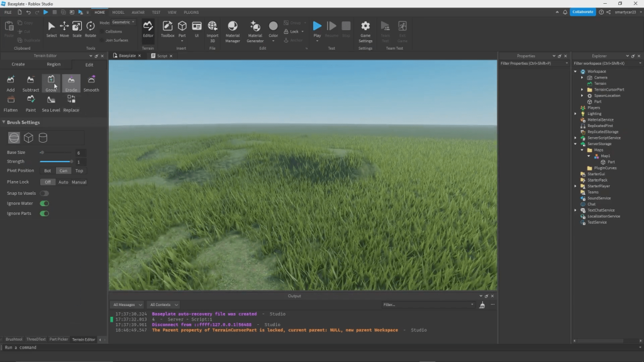
Task: Expand the Lighting tree node
Action: (575, 114)
